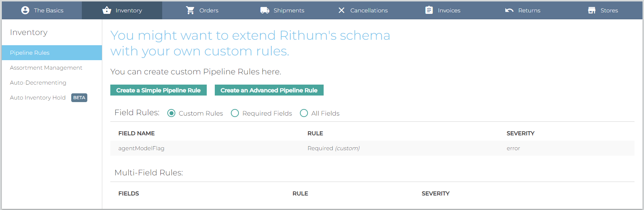Click the storefront Stores icon

click(592, 10)
